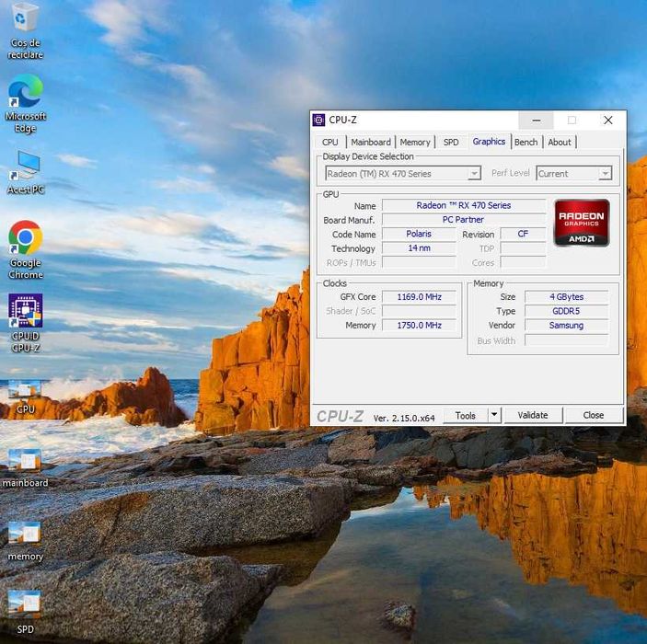
Task: Open the Cos de reciclare recycle bin icon
Action: pyautogui.click(x=25, y=31)
